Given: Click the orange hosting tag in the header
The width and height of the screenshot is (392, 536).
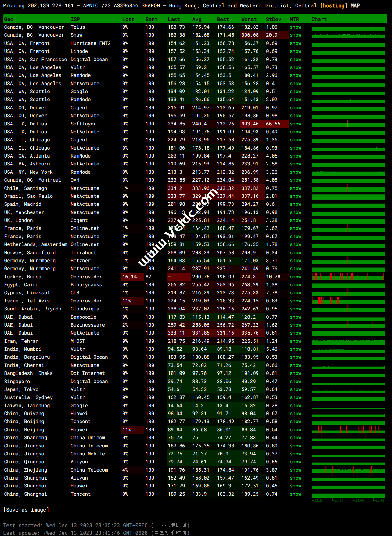Looking at the screenshot, I should pyautogui.click(x=334, y=6).
